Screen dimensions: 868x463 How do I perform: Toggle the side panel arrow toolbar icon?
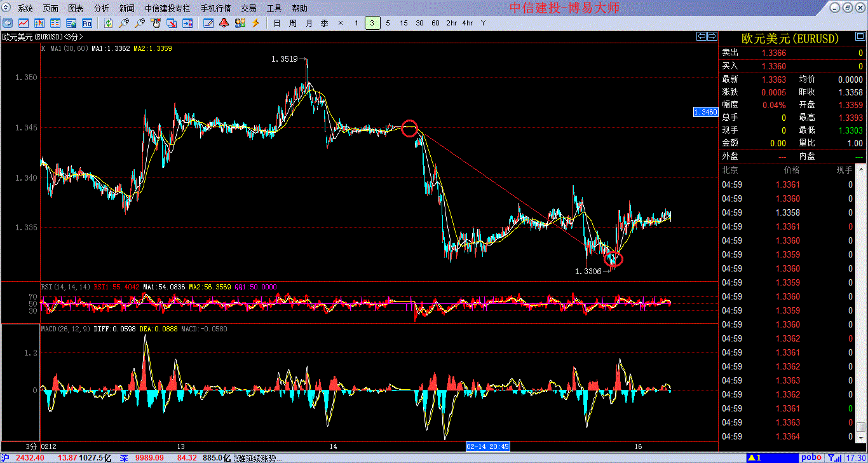[x=187, y=23]
